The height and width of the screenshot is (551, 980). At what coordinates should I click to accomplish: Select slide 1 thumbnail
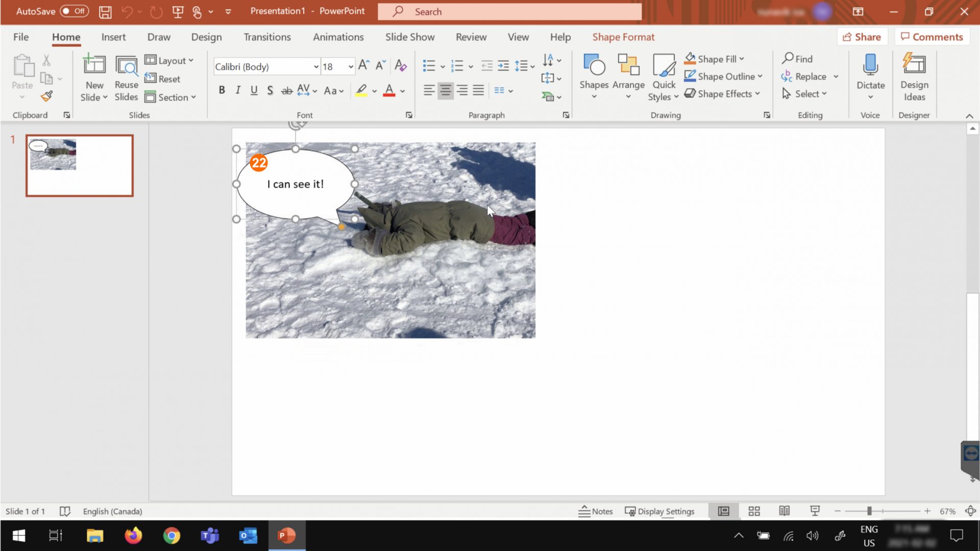(79, 165)
